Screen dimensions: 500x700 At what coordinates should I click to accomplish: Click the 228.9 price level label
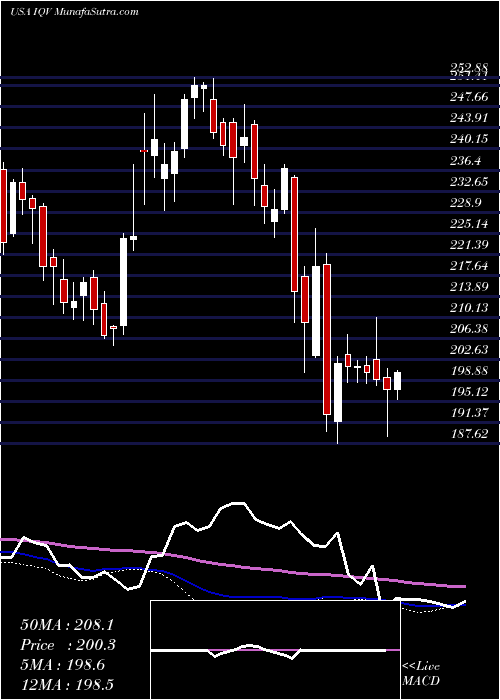[x=466, y=203]
